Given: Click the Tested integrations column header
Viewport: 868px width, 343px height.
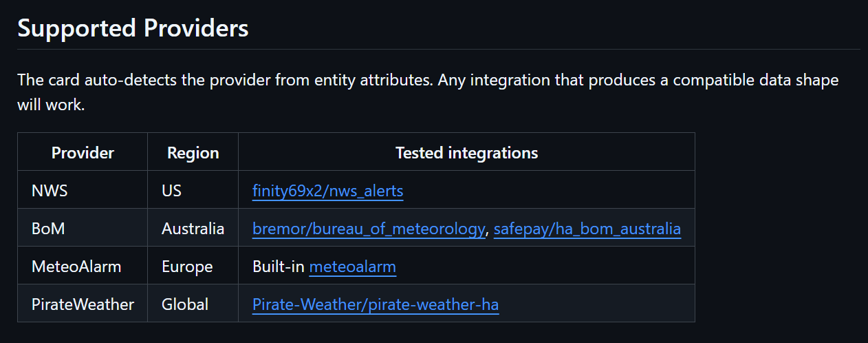Looking at the screenshot, I should (x=466, y=152).
